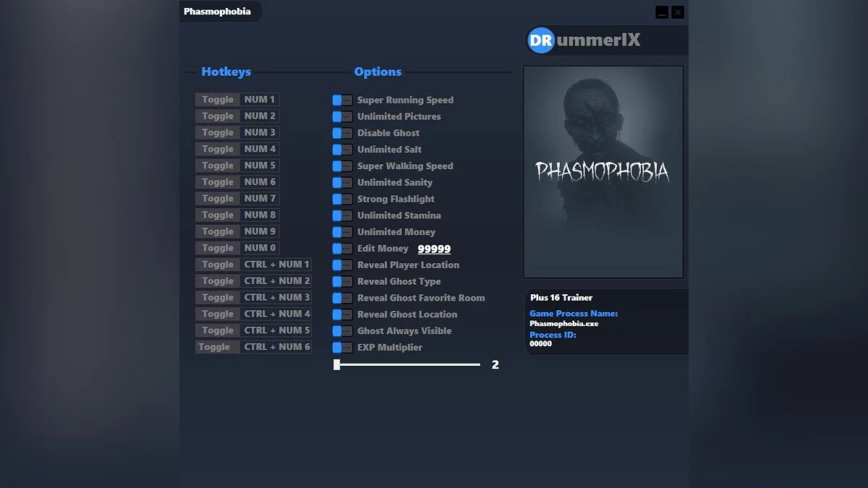Screen dimensions: 868x488
Task: Select the NUM 0 hotkey box
Action: (x=260, y=248)
